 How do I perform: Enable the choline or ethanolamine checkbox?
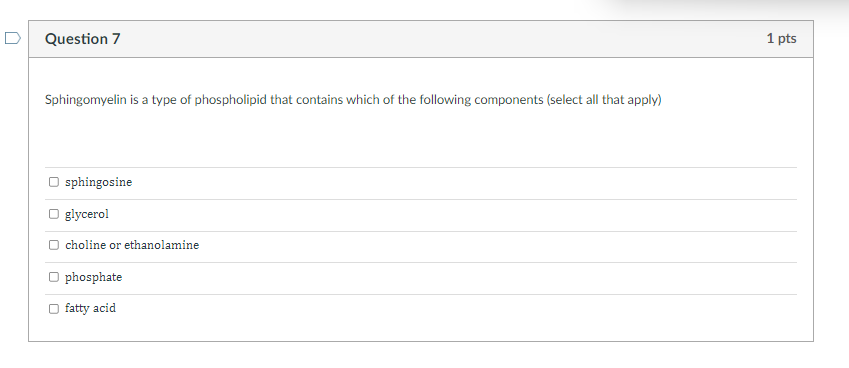tap(54, 245)
